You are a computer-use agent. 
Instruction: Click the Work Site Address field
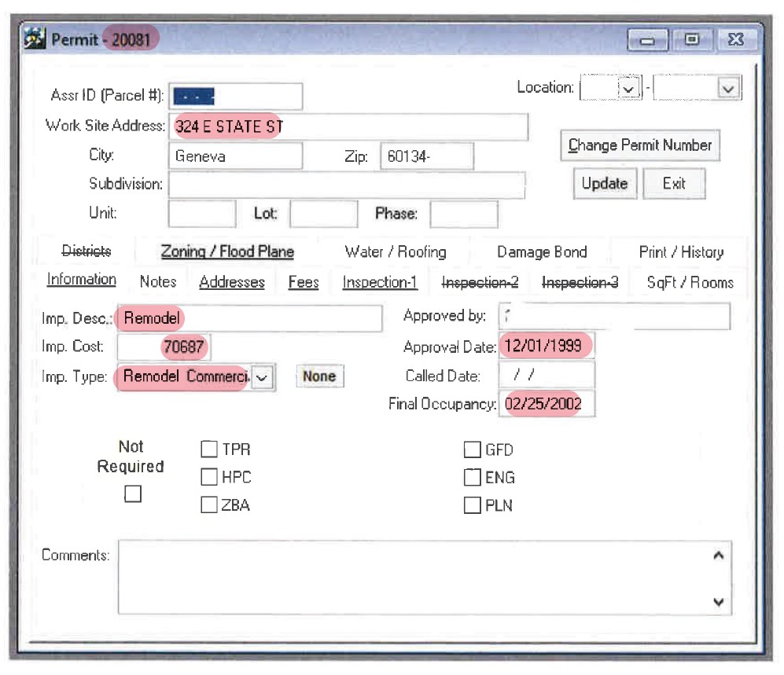tap(348, 127)
